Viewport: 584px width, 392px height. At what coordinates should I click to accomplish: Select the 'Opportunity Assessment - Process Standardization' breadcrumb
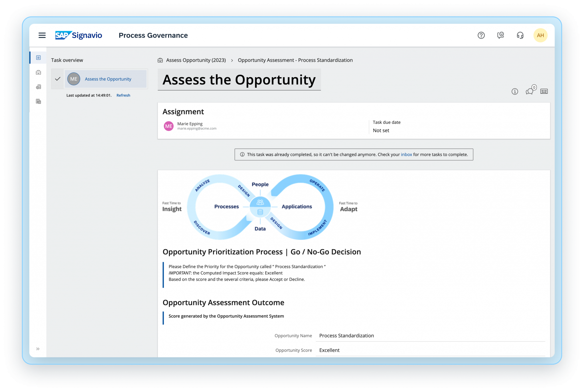pyautogui.click(x=295, y=60)
